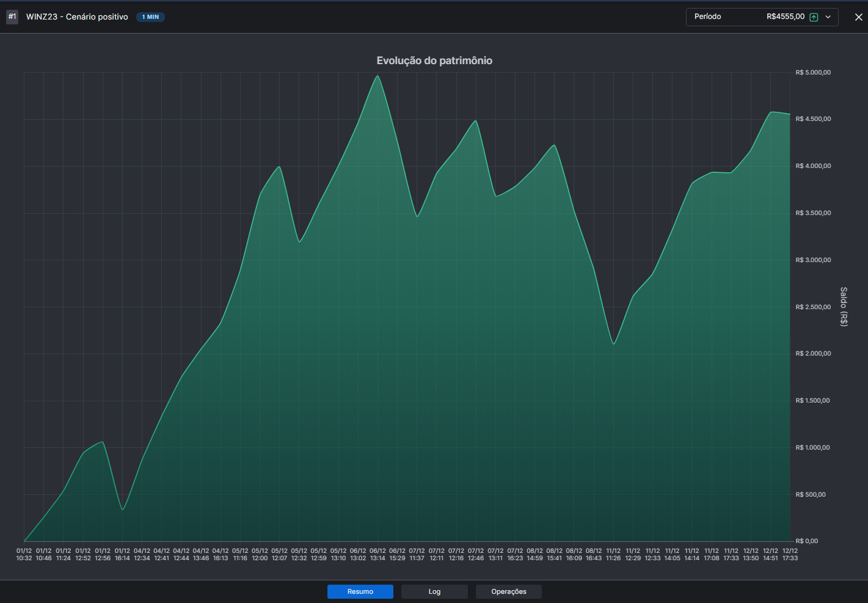Image resolution: width=868 pixels, height=603 pixels.
Task: Click the WINZ23 - Cenário positivo title
Action: click(x=76, y=16)
